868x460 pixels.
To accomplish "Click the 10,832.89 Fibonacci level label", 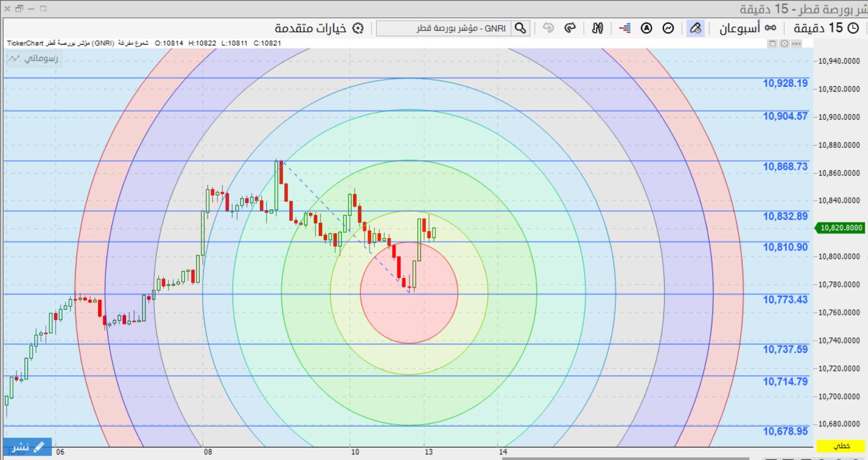I will [785, 216].
